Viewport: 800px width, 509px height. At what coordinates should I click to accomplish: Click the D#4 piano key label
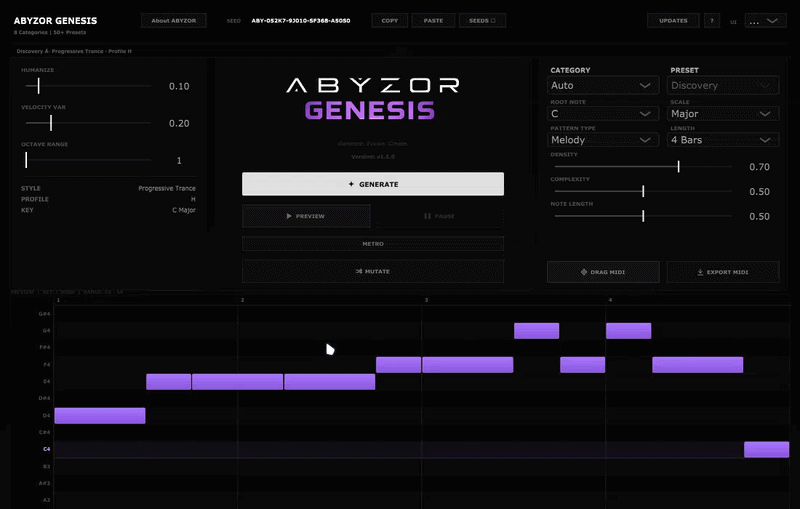(x=45, y=398)
